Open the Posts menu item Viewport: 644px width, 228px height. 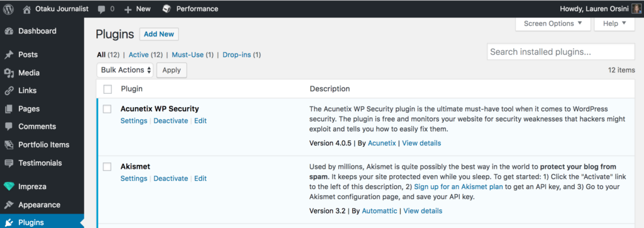point(28,55)
